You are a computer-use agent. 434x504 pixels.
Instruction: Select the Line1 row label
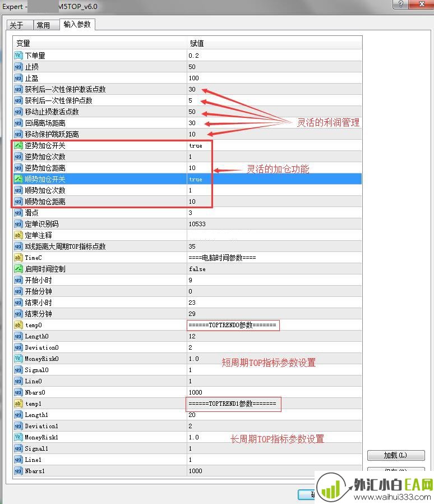33,460
